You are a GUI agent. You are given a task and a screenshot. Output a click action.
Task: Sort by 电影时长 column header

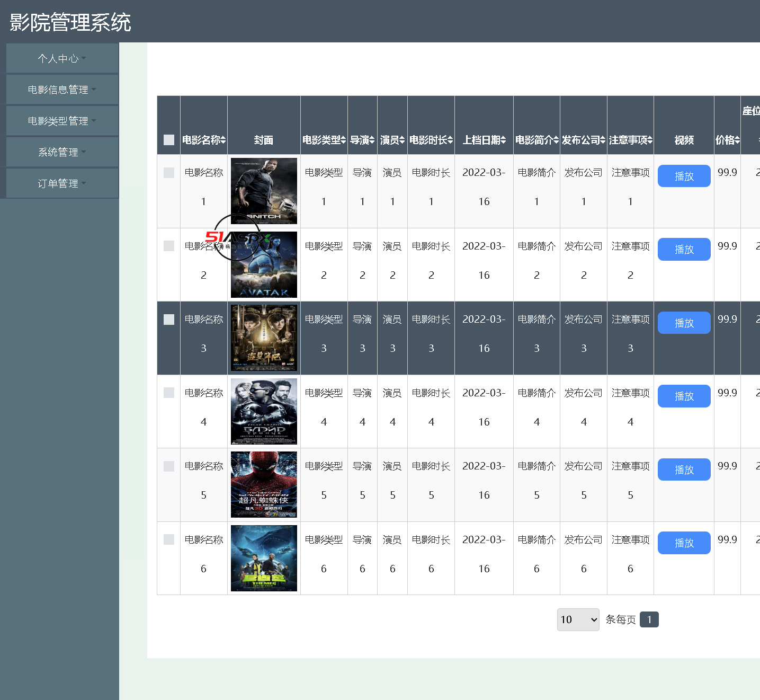click(x=431, y=140)
